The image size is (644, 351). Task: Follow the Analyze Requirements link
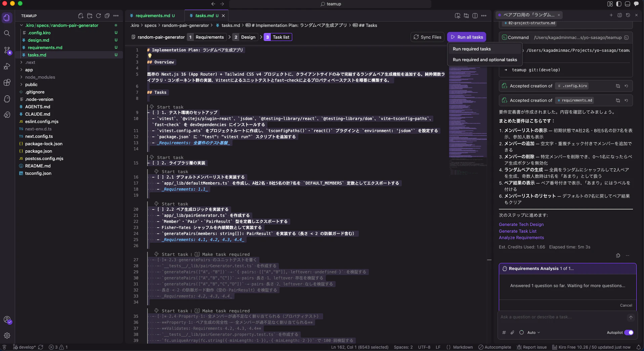coord(521,238)
